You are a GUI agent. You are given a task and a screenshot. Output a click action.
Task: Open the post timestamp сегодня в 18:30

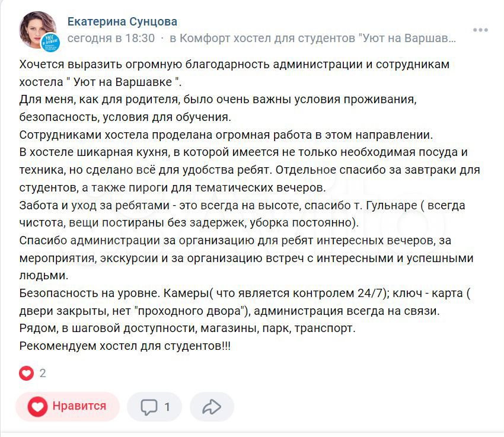[x=111, y=38]
